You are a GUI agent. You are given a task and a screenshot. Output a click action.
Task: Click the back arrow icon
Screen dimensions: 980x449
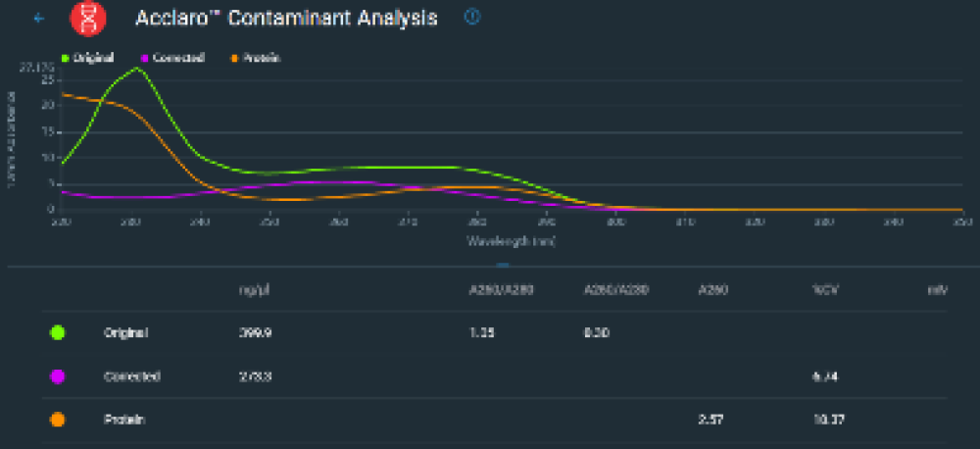(x=39, y=19)
